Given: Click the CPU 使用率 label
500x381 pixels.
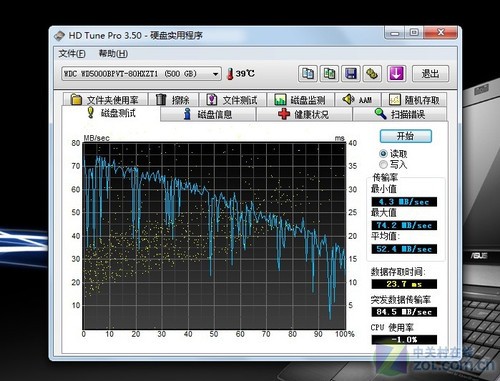Looking at the screenshot, I should (x=392, y=328).
